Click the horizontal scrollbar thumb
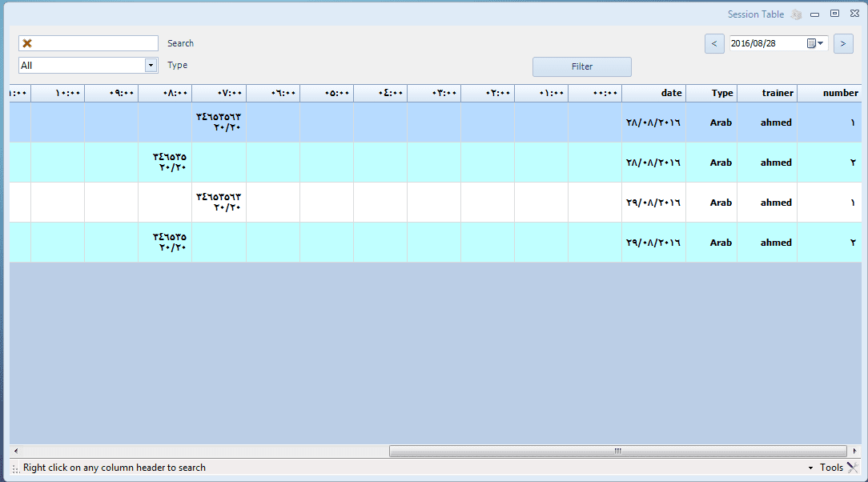Image resolution: width=868 pixels, height=482 pixels. 617,452
